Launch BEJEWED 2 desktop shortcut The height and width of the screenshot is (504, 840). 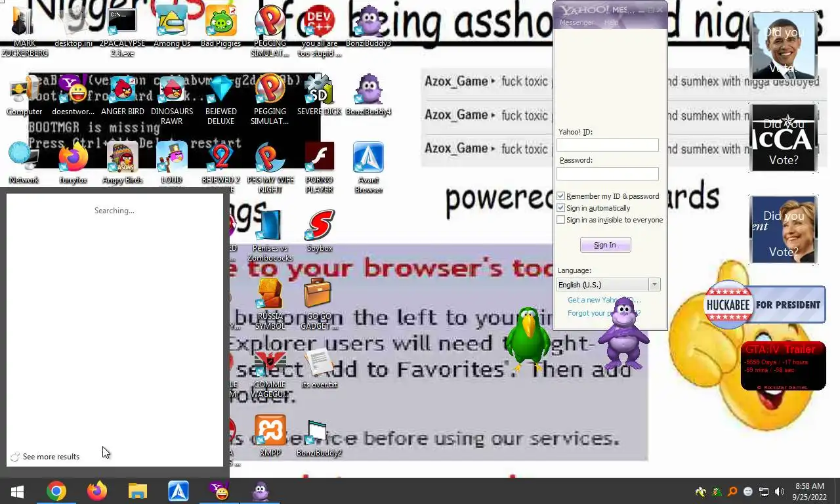[x=220, y=163]
